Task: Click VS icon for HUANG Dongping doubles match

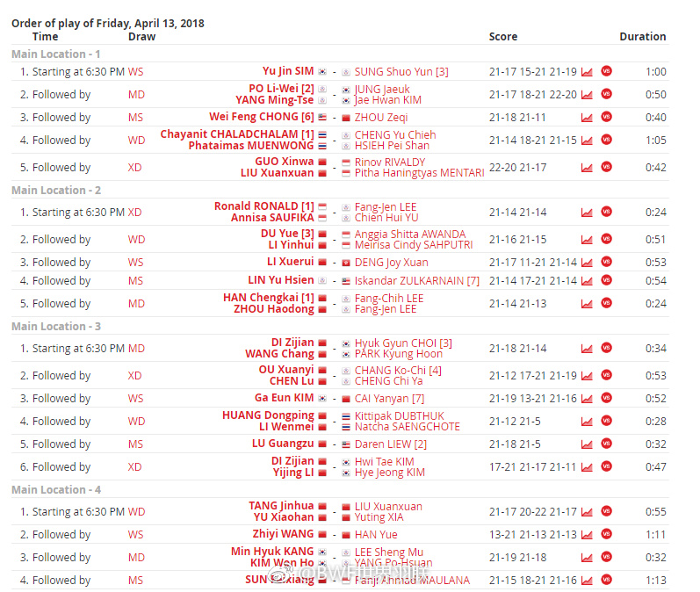Action: 606,422
